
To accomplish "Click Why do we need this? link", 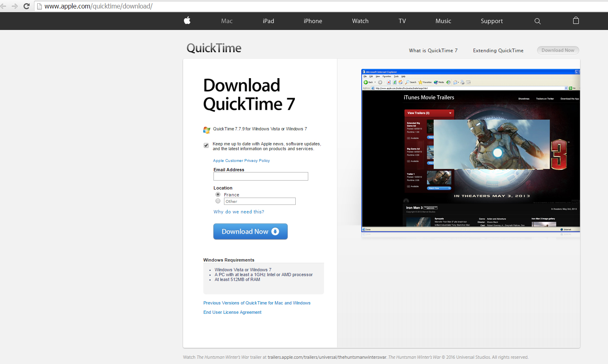I will 239,212.
